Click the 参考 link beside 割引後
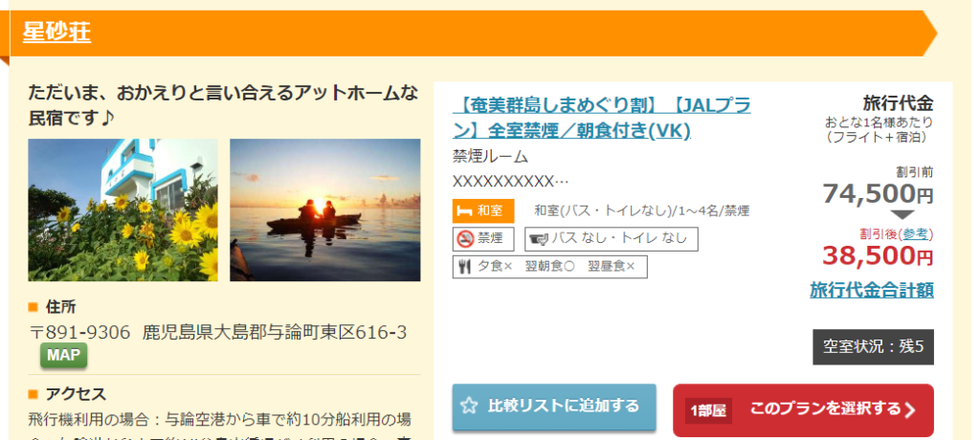Image resolution: width=980 pixels, height=440 pixels. [x=916, y=233]
